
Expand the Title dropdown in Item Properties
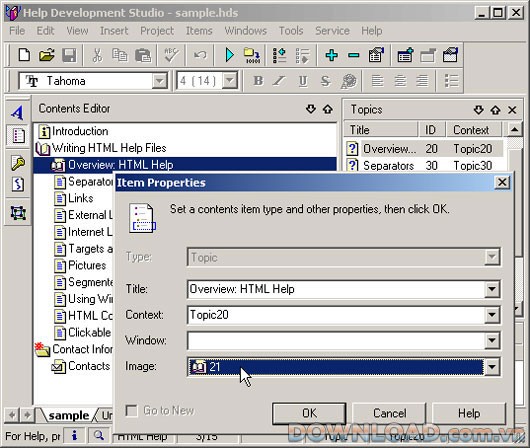pos(492,289)
